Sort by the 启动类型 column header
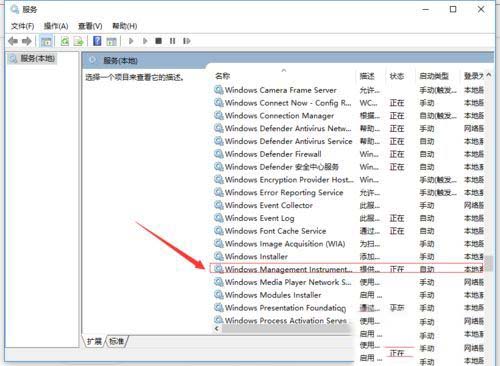Viewport: 500px width, 366px height. click(434, 76)
